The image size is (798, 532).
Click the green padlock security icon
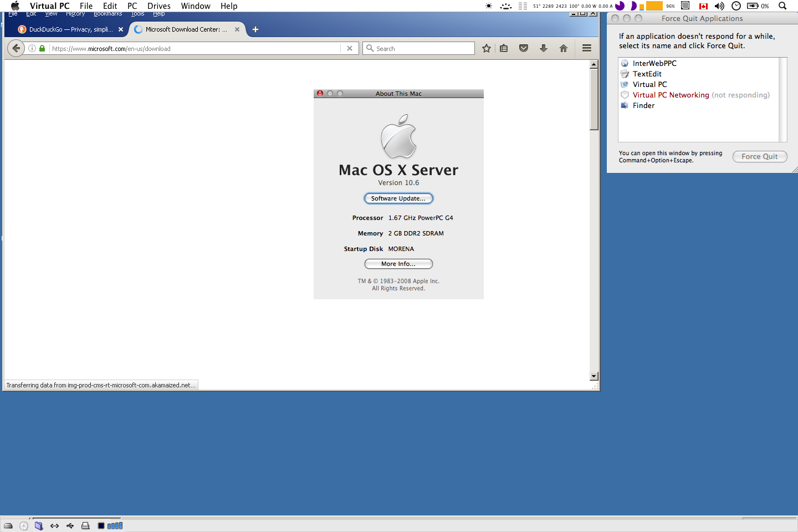pyautogui.click(x=42, y=48)
